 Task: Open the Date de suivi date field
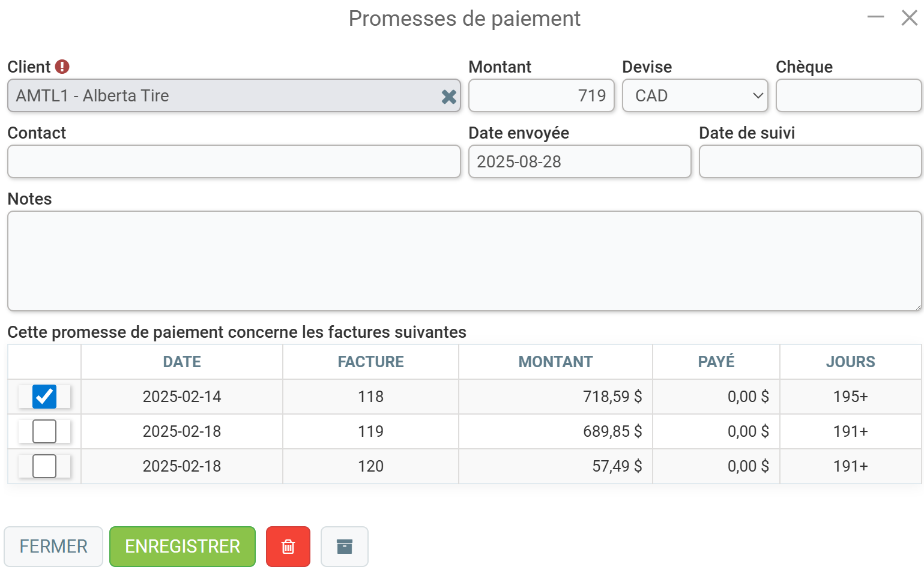pyautogui.click(x=809, y=162)
